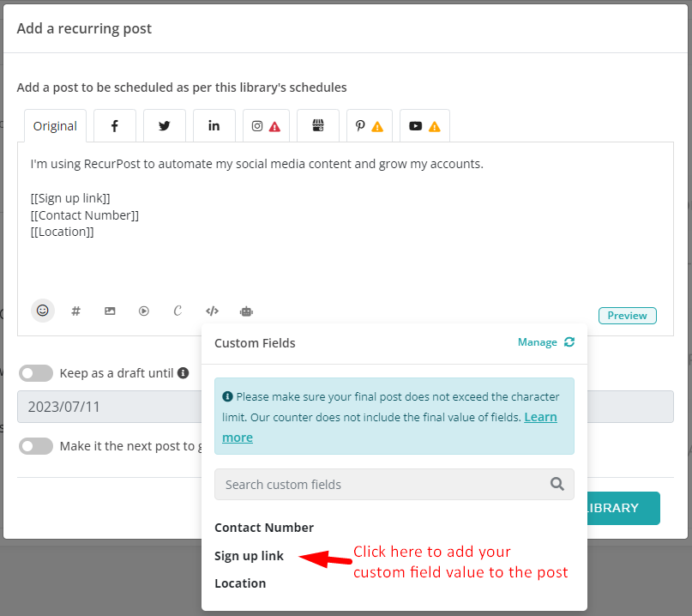Click the video upload icon

(143, 311)
